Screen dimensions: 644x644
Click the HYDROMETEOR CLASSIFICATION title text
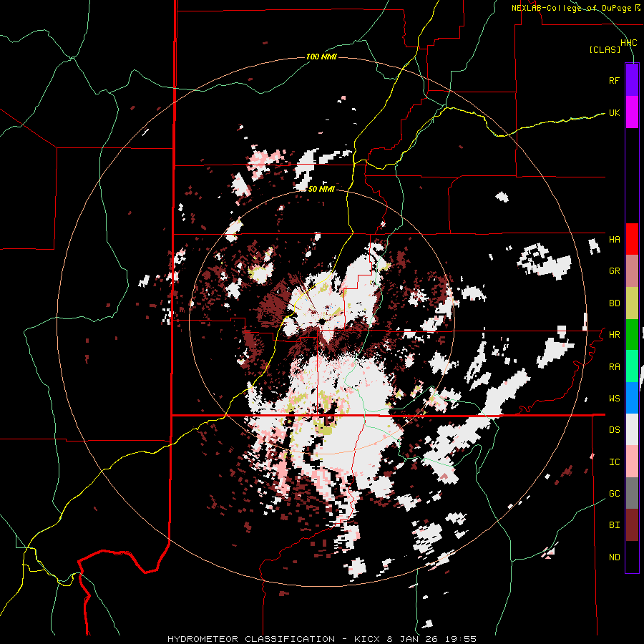coord(251,639)
